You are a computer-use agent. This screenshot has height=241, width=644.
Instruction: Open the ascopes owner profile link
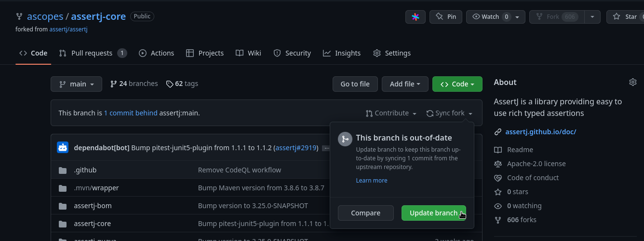[45, 16]
